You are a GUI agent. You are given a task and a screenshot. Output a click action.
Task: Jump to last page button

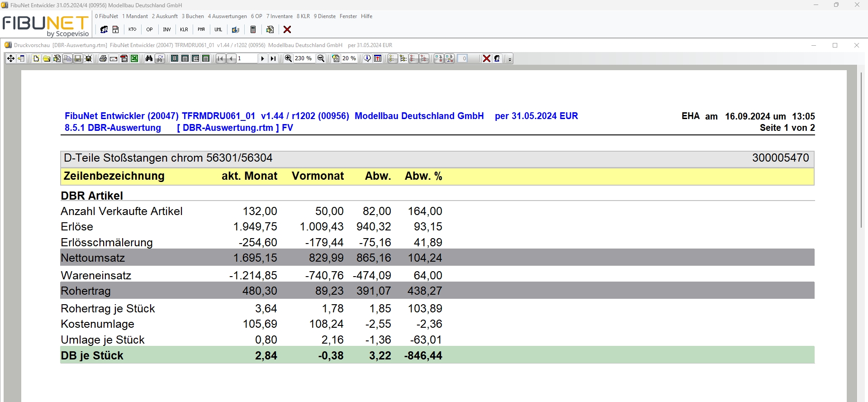[273, 58]
